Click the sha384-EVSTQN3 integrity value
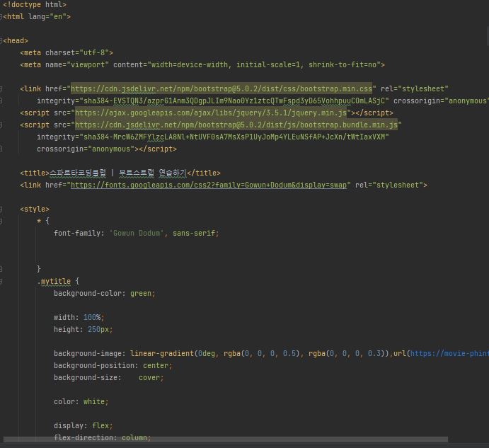The height and width of the screenshot is (448, 489). click(234, 100)
